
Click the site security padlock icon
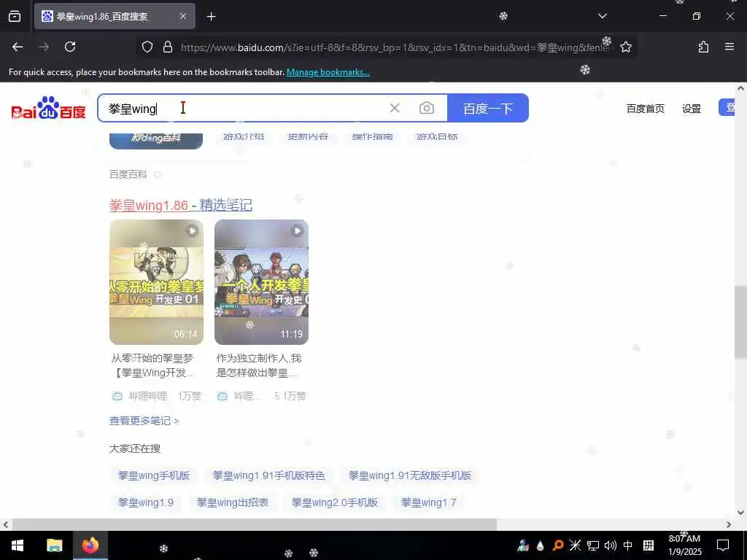167,47
